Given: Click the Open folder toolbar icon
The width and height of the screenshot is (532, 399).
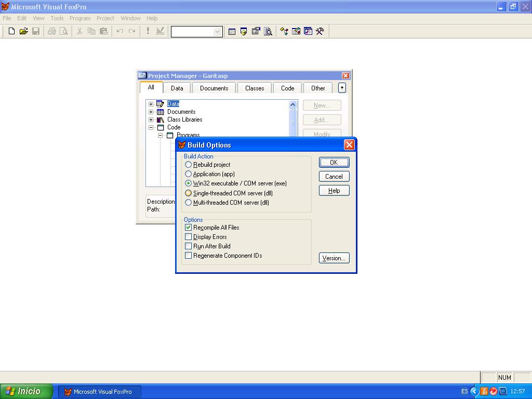Looking at the screenshot, I should tap(24, 31).
